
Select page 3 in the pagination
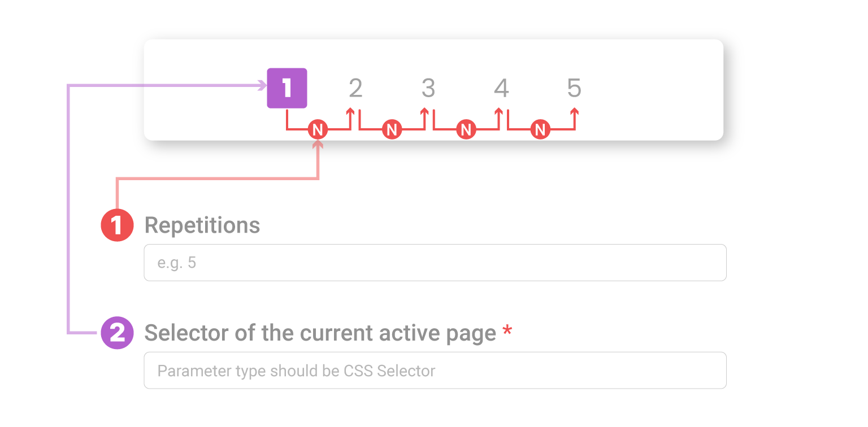pyautogui.click(x=428, y=88)
